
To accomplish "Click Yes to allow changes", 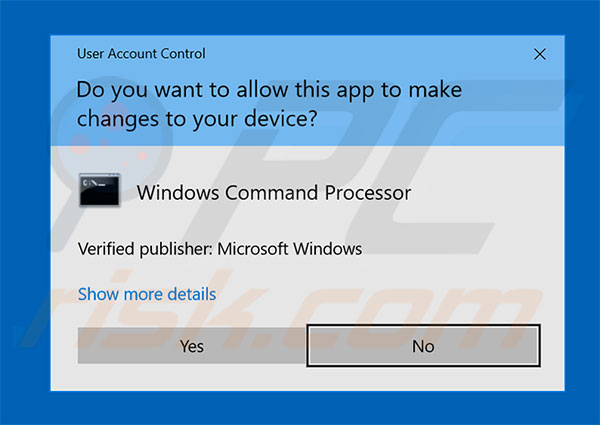I will click(192, 346).
